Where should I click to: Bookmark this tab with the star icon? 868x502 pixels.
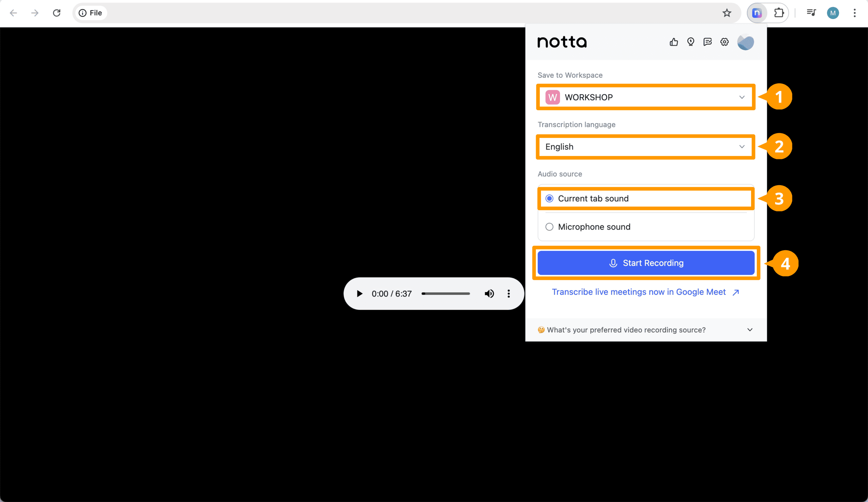click(x=726, y=13)
